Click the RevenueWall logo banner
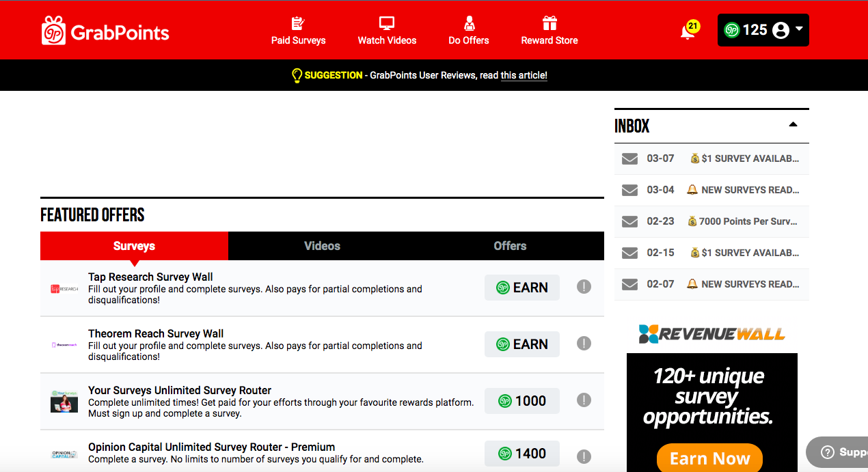 click(711, 334)
